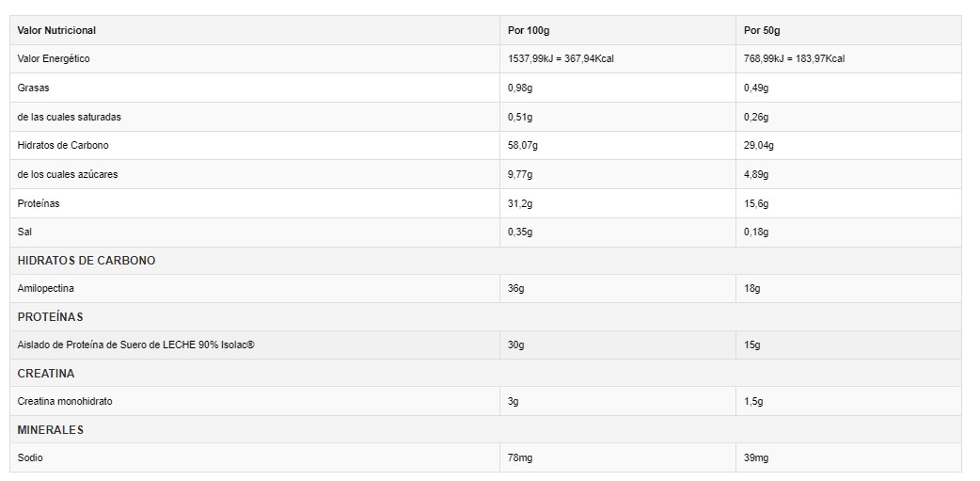The height and width of the screenshot is (481, 980).
Task: Select the Hidratos de Carbono row label
Action: pyautogui.click(x=63, y=145)
